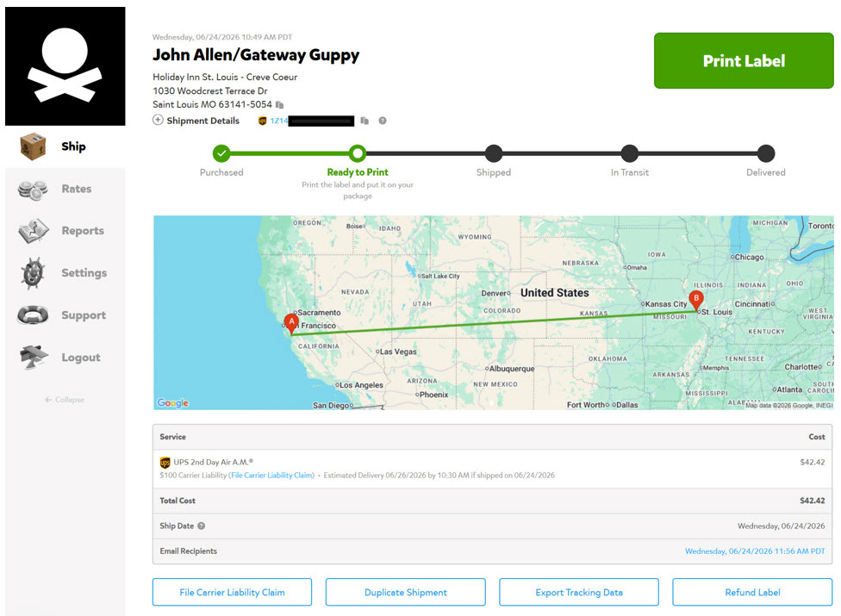Open the Ship package box icon
Viewport: 841px width, 616px height.
(x=33, y=146)
